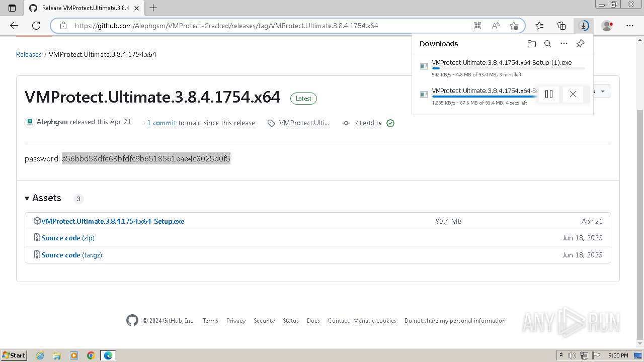
Task: Close the VMProtect release tab
Action: (136, 8)
